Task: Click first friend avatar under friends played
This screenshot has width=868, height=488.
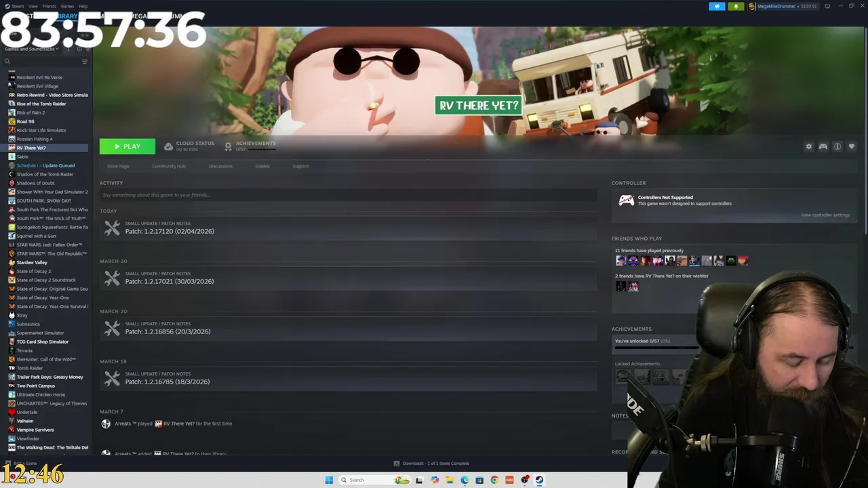Action: 620,260
